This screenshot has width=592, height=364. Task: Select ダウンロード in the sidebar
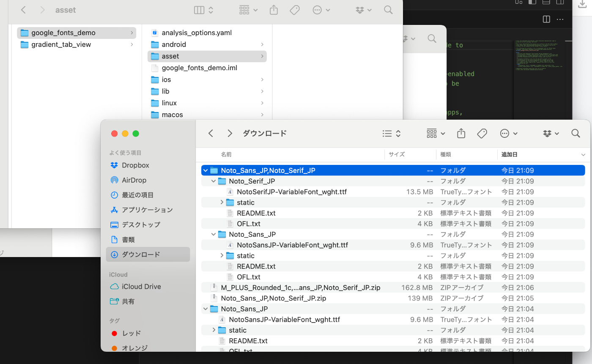click(148, 255)
